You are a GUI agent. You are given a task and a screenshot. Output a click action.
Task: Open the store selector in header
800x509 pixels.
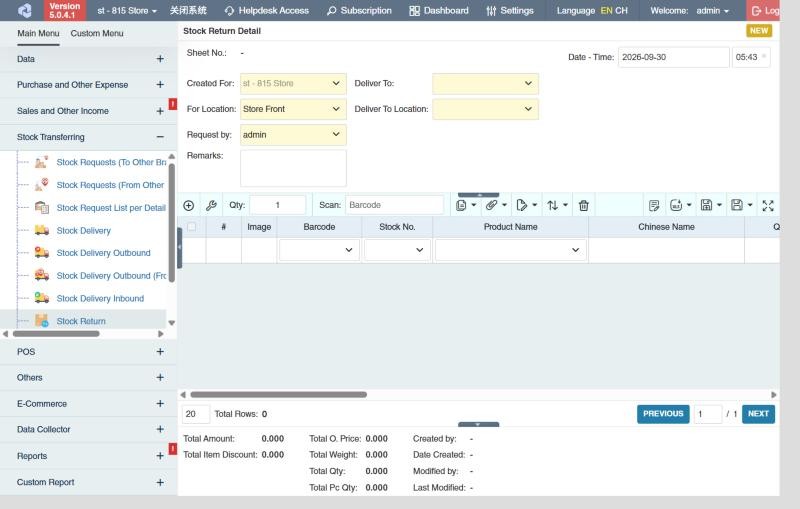(127, 10)
